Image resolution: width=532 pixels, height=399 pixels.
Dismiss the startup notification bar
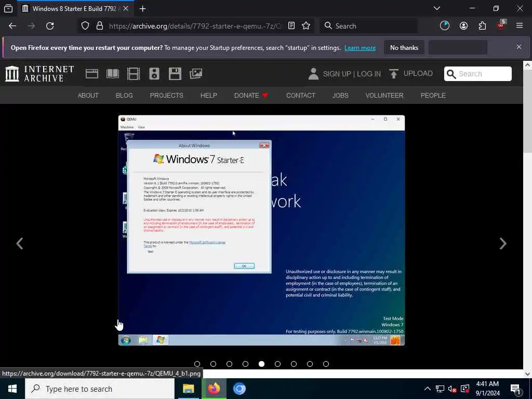coord(519,47)
